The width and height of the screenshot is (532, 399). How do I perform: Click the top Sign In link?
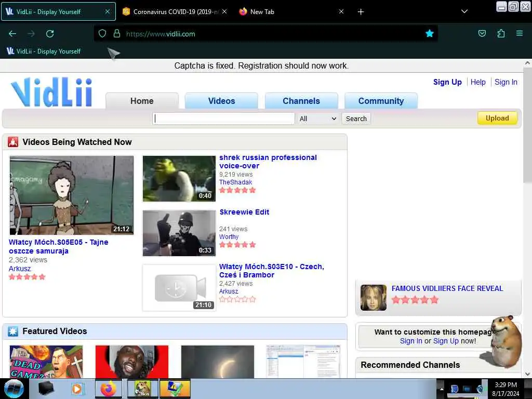point(506,82)
